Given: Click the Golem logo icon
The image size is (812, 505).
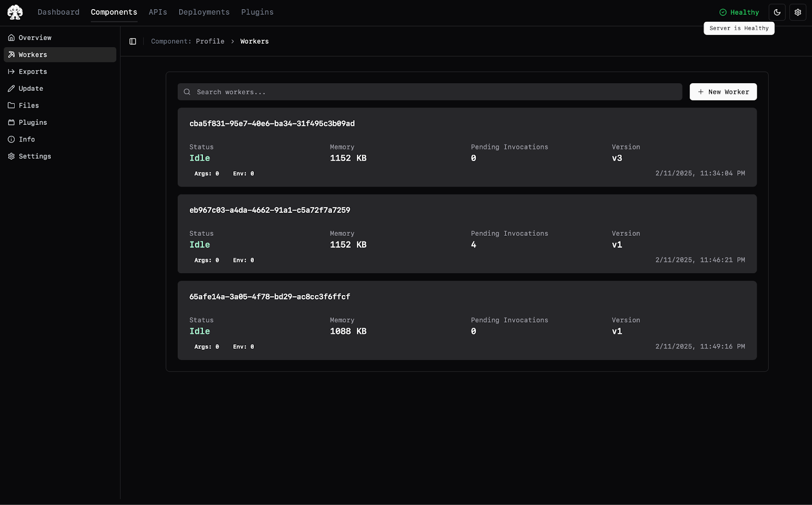Looking at the screenshot, I should (15, 12).
